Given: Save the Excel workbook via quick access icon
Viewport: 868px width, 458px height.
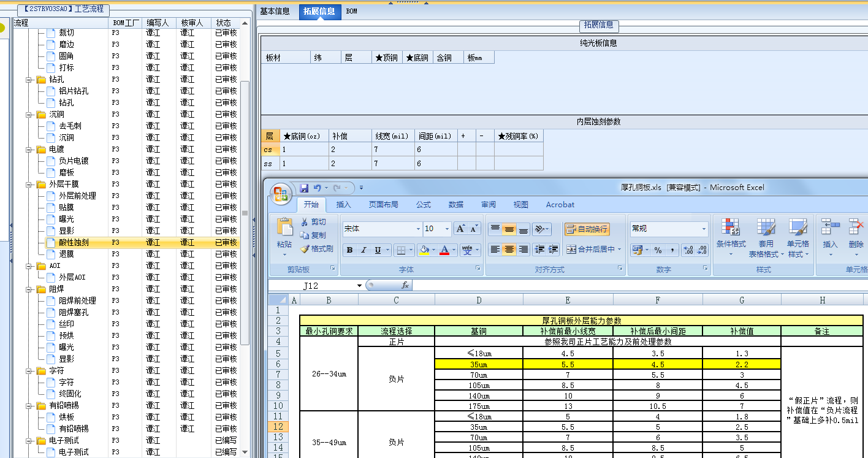Looking at the screenshot, I should tap(303, 188).
